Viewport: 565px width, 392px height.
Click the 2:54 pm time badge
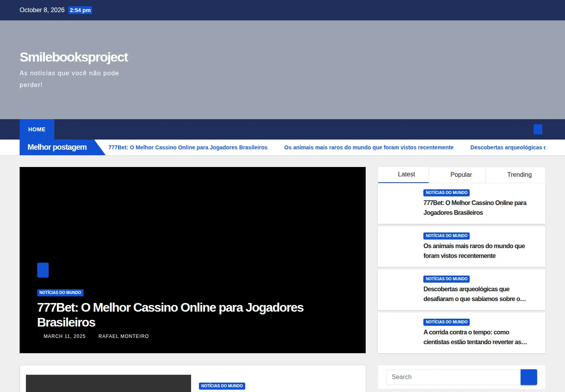click(80, 10)
